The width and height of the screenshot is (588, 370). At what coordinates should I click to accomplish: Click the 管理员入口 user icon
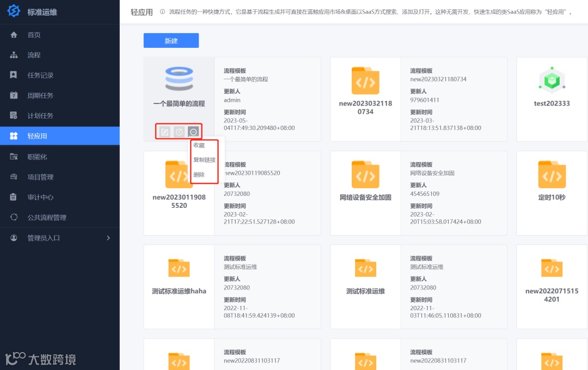14,238
